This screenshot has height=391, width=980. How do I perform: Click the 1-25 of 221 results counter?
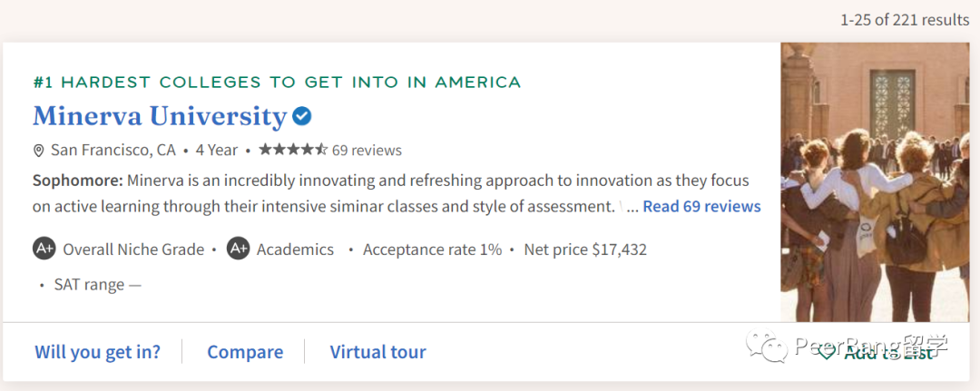(x=905, y=20)
